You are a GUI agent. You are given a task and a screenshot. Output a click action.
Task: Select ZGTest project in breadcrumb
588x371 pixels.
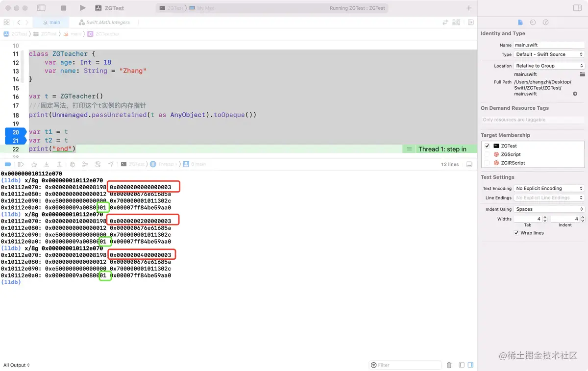click(x=16, y=34)
